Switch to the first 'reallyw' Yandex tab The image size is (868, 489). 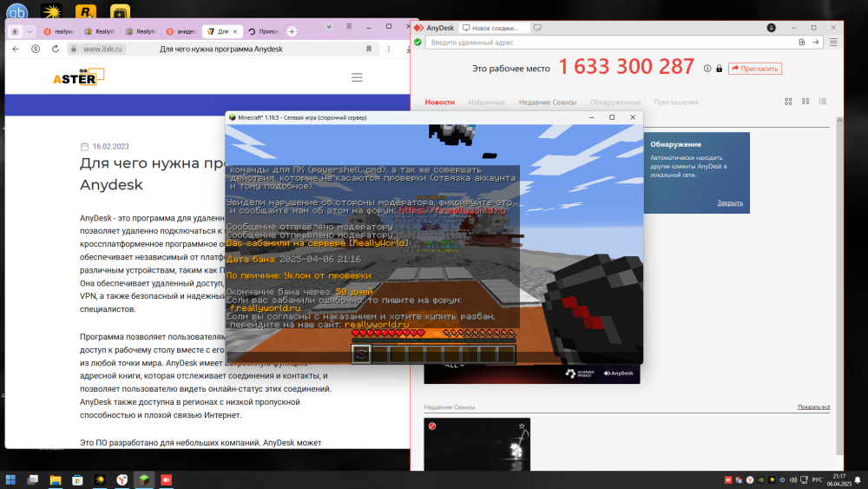59,31
